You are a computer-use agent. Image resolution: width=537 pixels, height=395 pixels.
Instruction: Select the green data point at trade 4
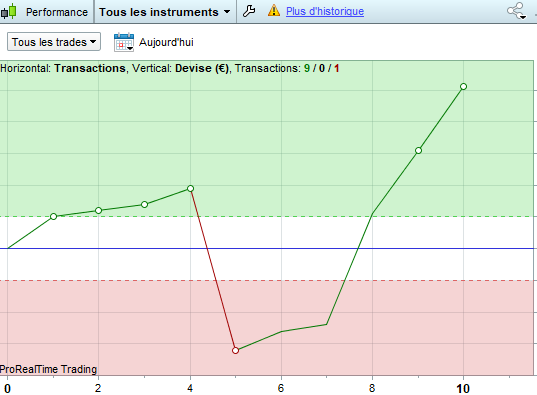[x=191, y=188]
